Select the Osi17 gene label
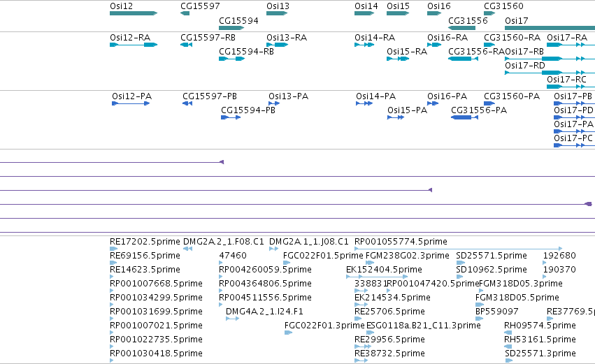Image resolution: width=595 pixels, height=364 pixels. coord(516,20)
